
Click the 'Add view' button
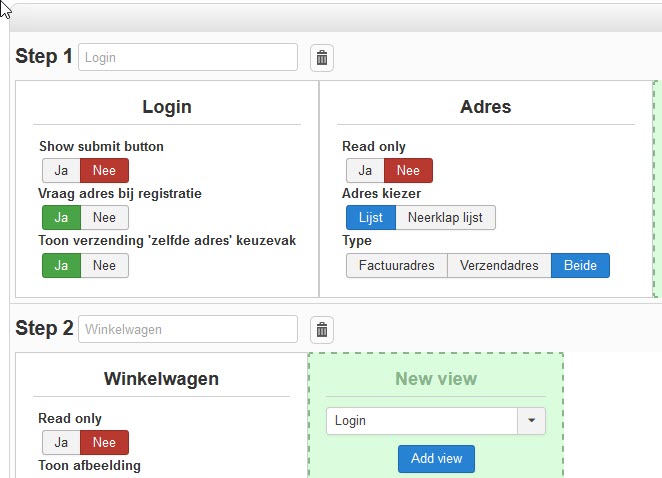[x=436, y=458]
